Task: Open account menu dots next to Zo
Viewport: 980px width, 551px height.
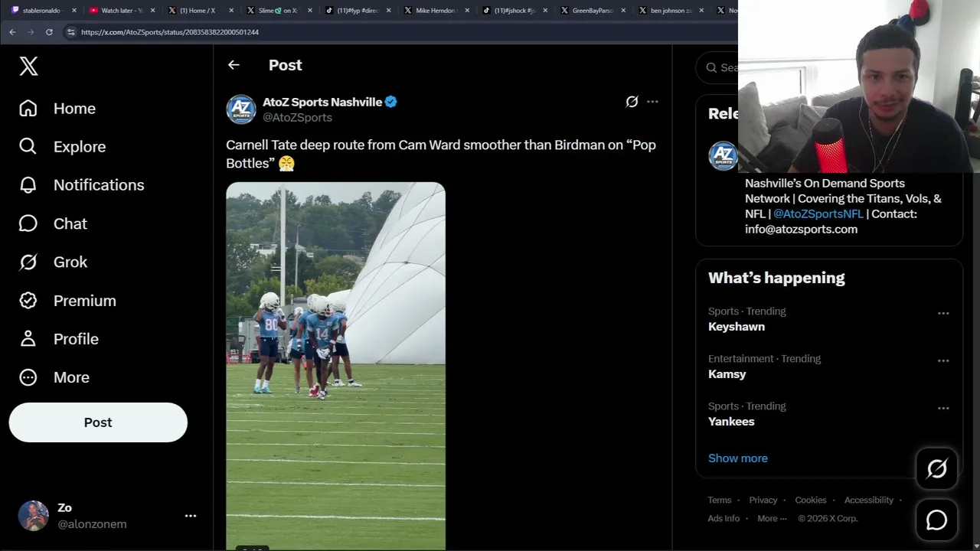Action: coord(191,516)
